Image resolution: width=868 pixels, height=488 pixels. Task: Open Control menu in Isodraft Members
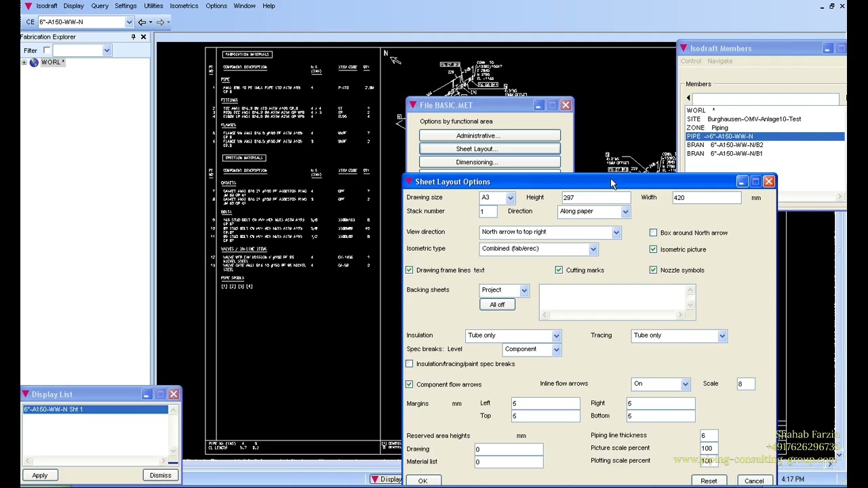(690, 61)
